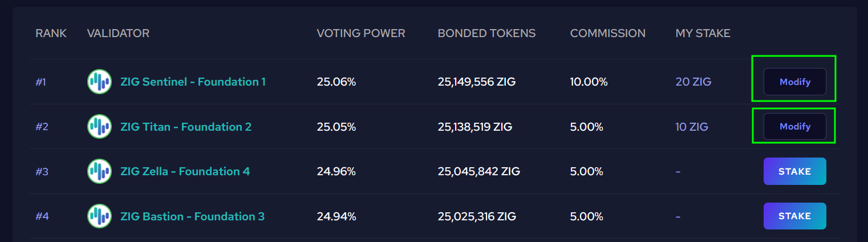This screenshot has height=242, width=868.
Task: Click the ZIG Bastion validator logo icon
Action: [99, 216]
